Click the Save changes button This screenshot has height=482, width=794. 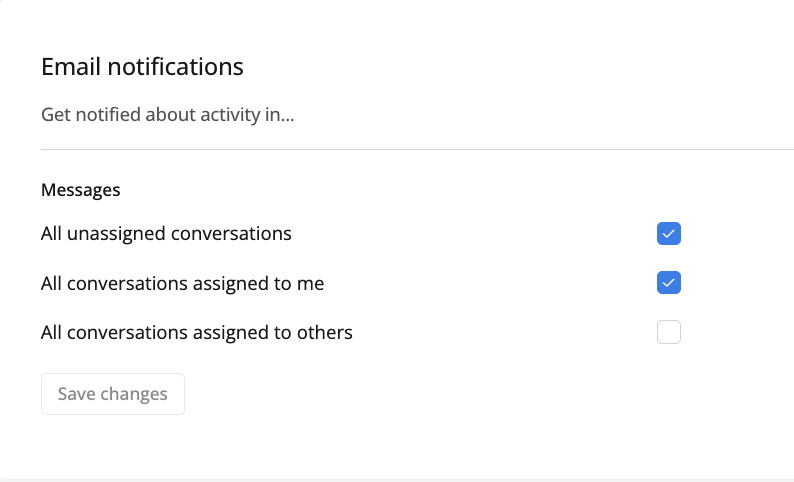click(113, 394)
